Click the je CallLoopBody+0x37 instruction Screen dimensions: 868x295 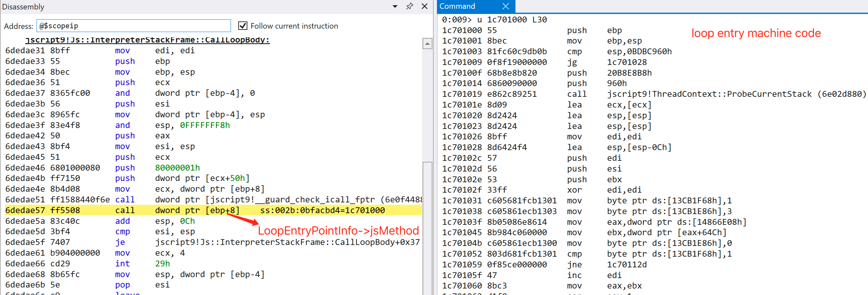269,242
